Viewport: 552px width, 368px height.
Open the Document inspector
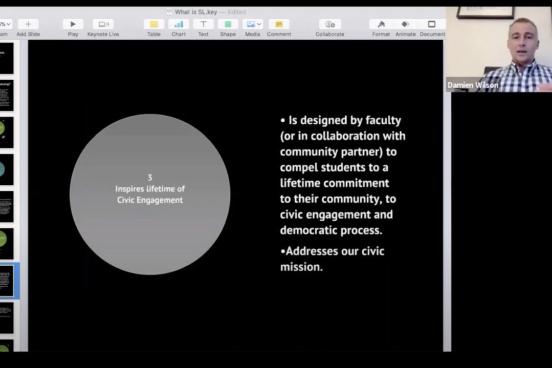click(432, 24)
